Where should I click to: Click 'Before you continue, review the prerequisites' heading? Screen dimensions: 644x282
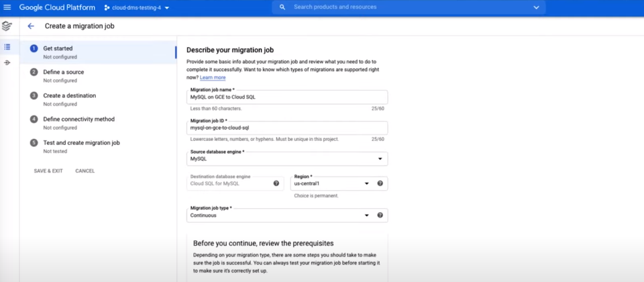click(263, 243)
